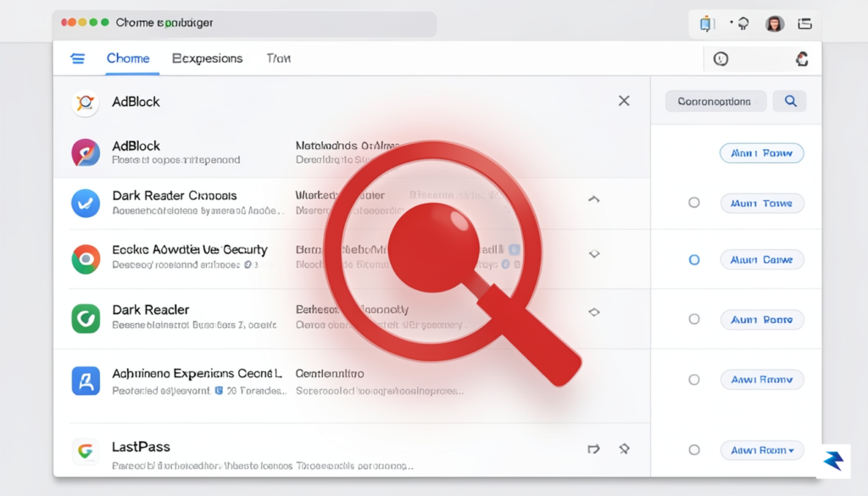Click the Dark Reader Croooois checkmark icon
Screen dimensions: 868x496
tap(86, 203)
